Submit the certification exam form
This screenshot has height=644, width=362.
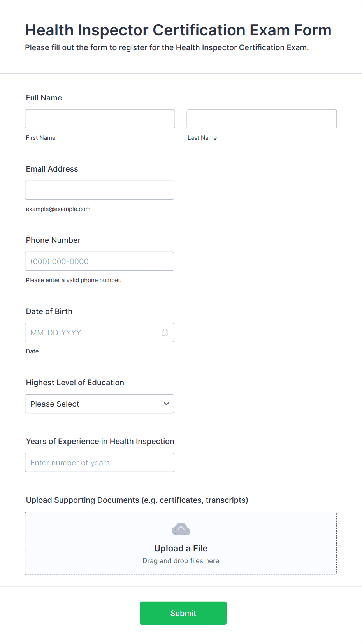[x=183, y=613]
